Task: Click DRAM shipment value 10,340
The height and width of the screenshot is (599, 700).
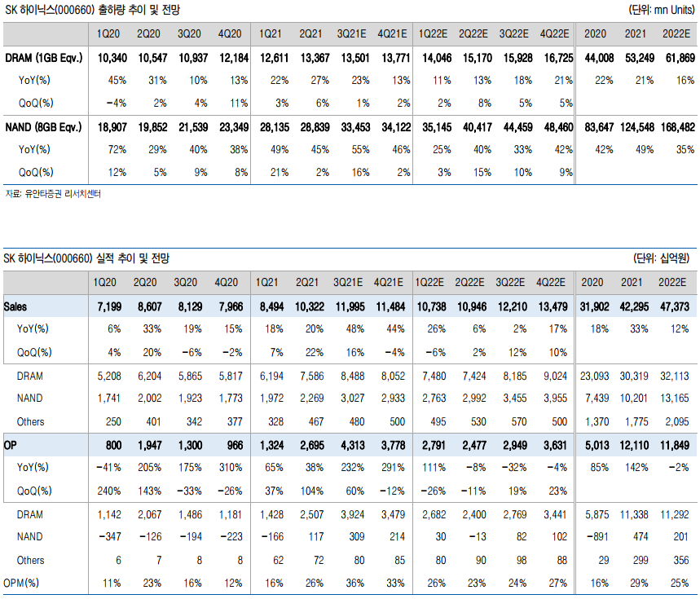Action: tap(112, 58)
